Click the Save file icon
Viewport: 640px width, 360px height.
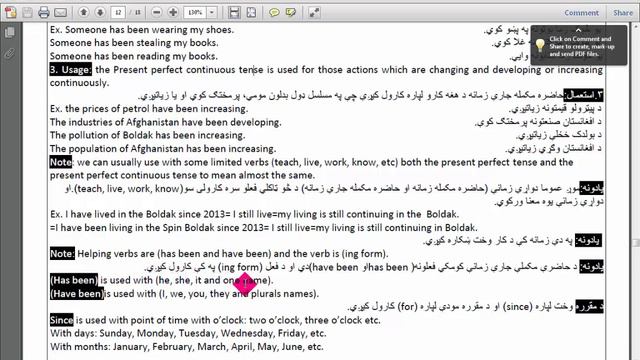(27, 13)
